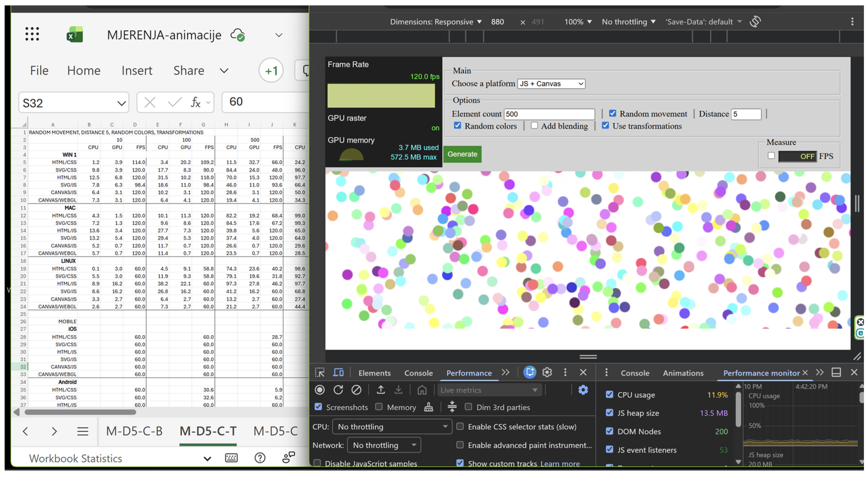Open the Choose a platform dropdown
Image resolution: width=868 pixels, height=478 pixels.
click(551, 84)
